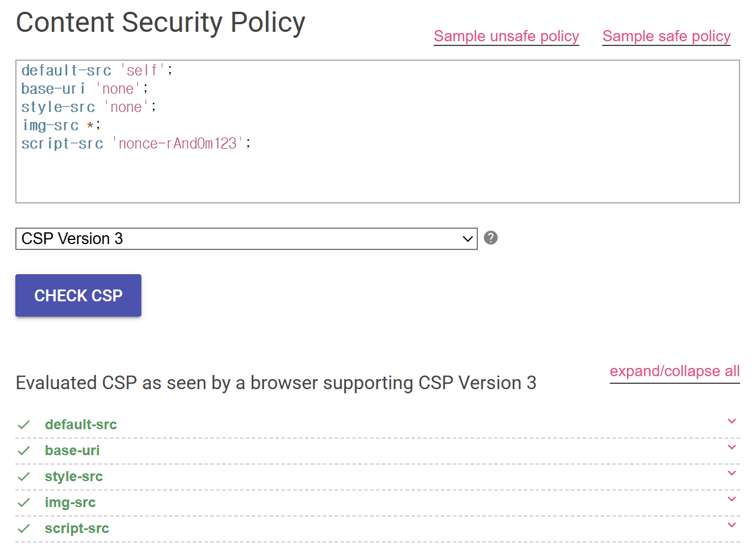Viewport: 756px width, 556px height.
Task: Load the Sample safe policy
Action: point(666,37)
